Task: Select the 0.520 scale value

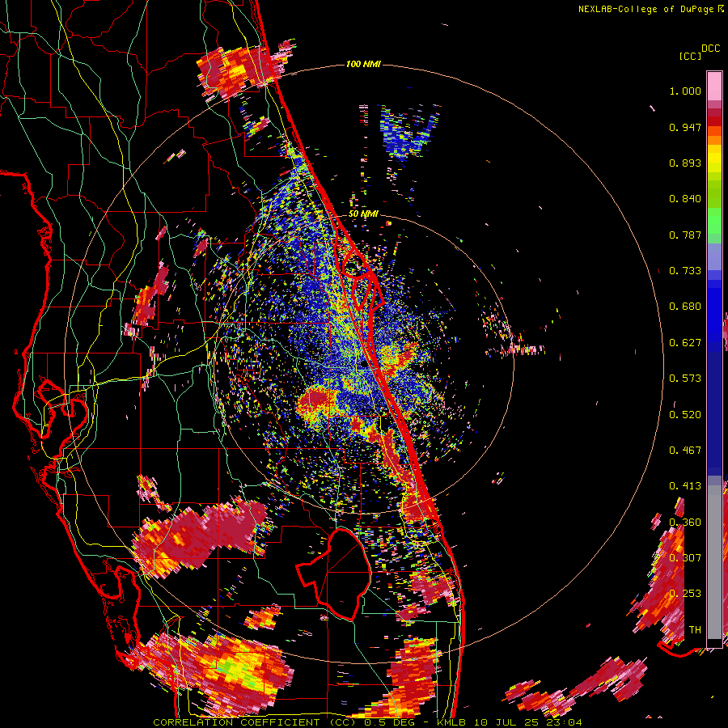Action: pyautogui.click(x=685, y=415)
